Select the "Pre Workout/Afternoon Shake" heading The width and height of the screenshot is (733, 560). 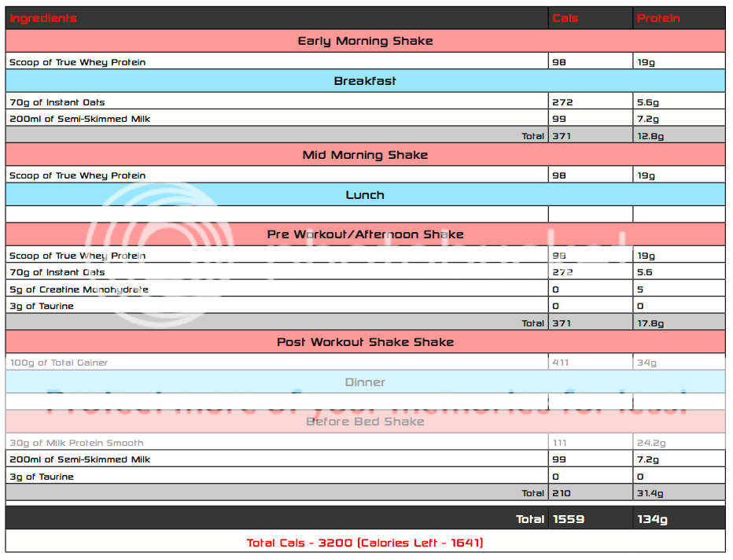(365, 234)
